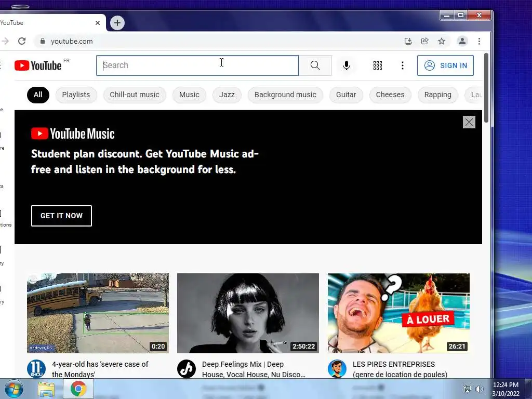
Task: Focus the YouTube Search field
Action: [x=197, y=65]
